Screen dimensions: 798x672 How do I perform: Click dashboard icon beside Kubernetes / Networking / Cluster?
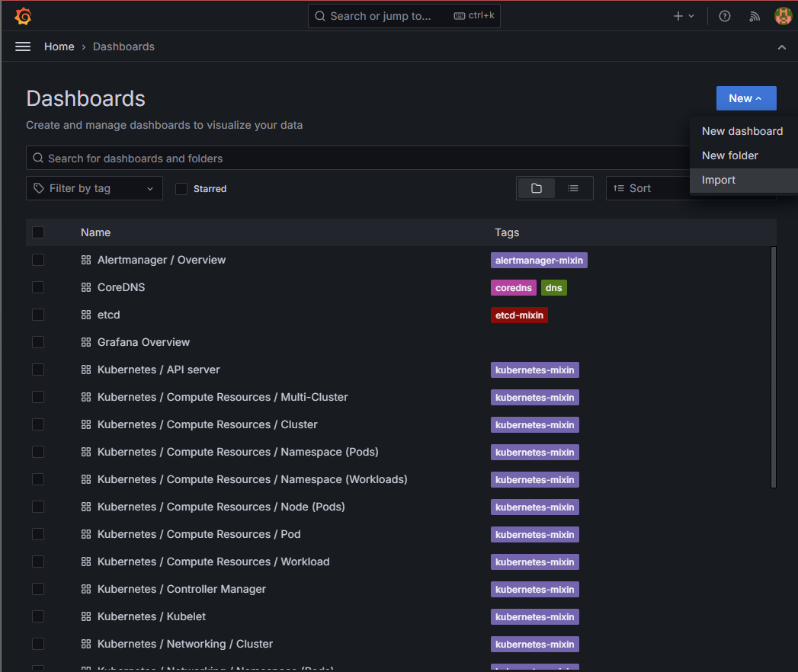(x=86, y=644)
